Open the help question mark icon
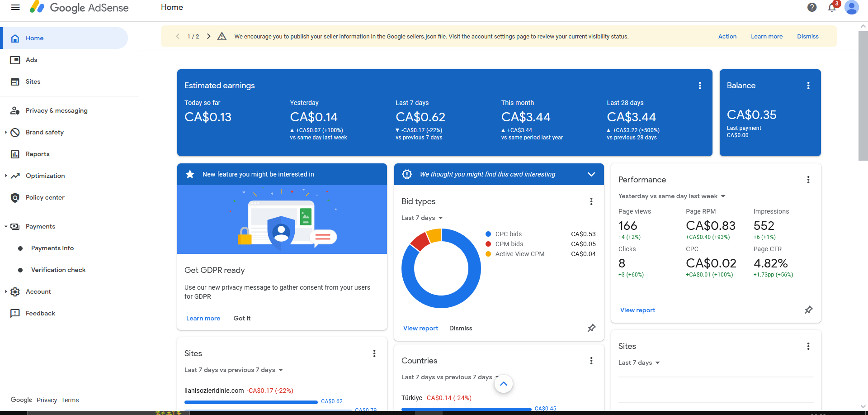Viewport: 868px width, 415px height. pos(812,7)
